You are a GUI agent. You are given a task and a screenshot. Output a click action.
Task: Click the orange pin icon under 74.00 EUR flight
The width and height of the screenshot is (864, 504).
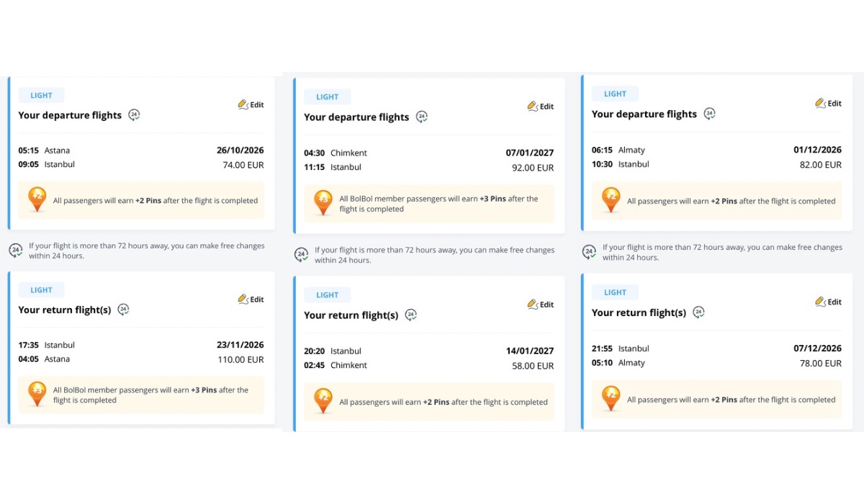point(37,199)
